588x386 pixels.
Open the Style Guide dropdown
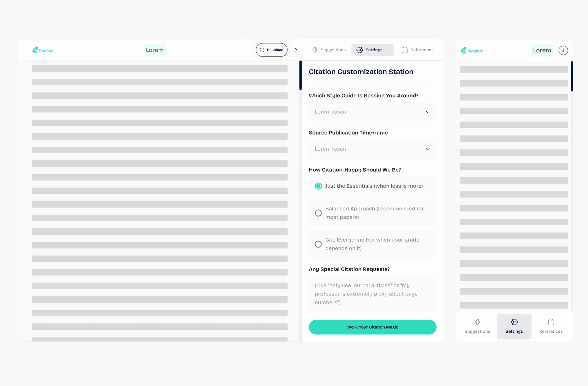(372, 112)
